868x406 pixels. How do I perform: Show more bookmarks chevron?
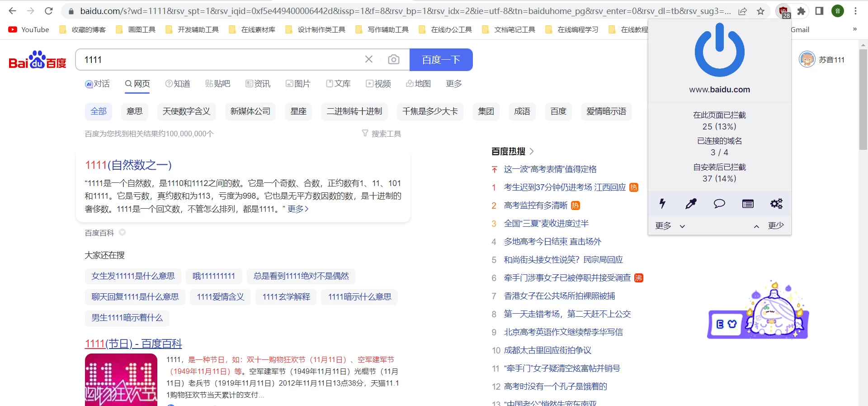pyautogui.click(x=854, y=29)
